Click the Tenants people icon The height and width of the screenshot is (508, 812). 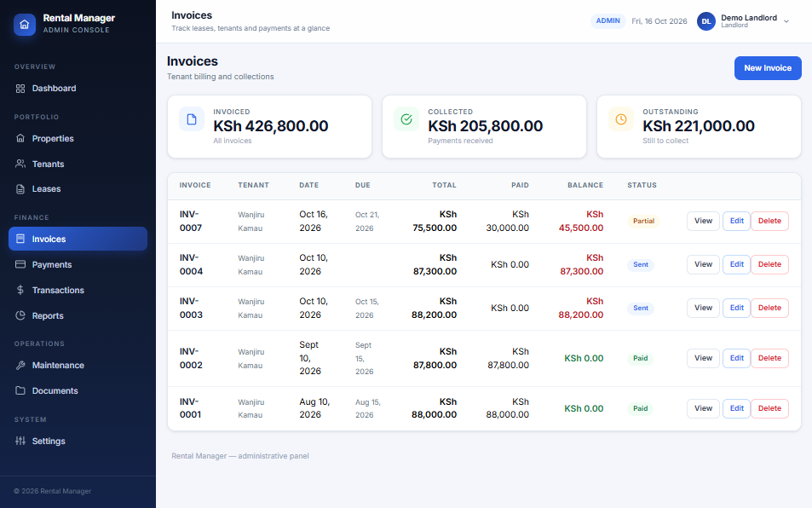pyautogui.click(x=20, y=164)
